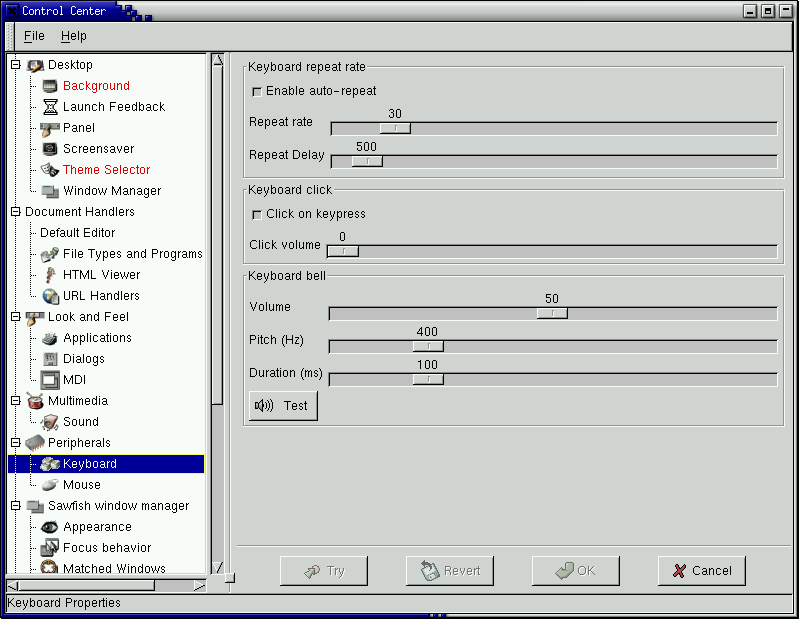Screen dimensions: 799x619
Task: Click the Cancel button
Action: (701, 571)
